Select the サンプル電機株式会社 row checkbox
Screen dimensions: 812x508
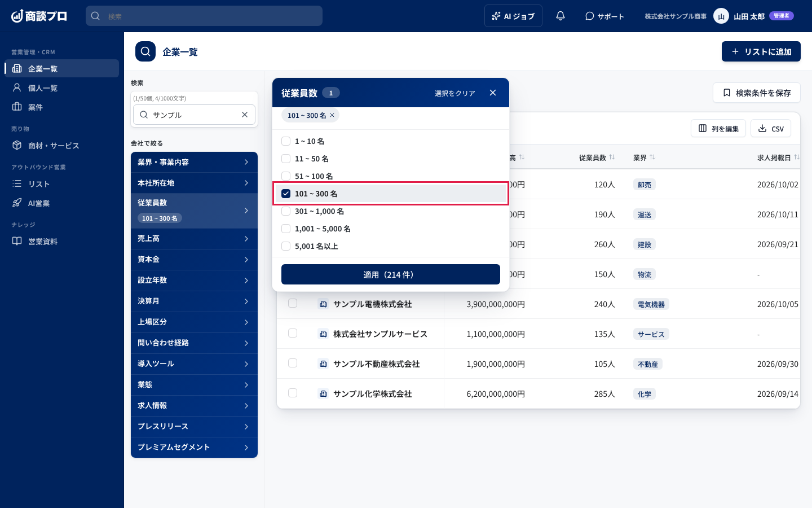click(293, 303)
